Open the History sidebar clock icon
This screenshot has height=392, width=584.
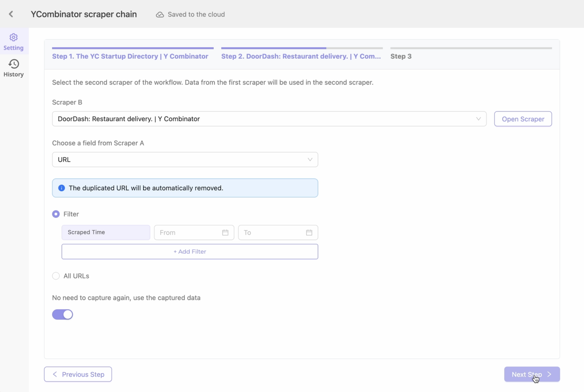(x=13, y=64)
